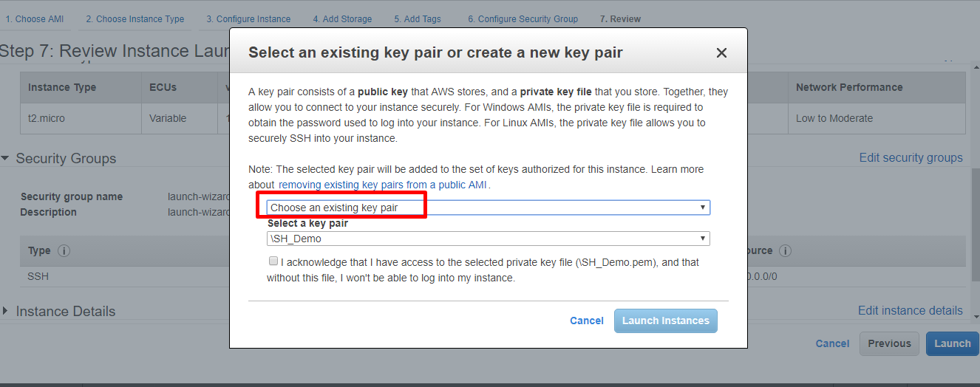
Task: Close the key pair dialog
Action: click(721, 52)
